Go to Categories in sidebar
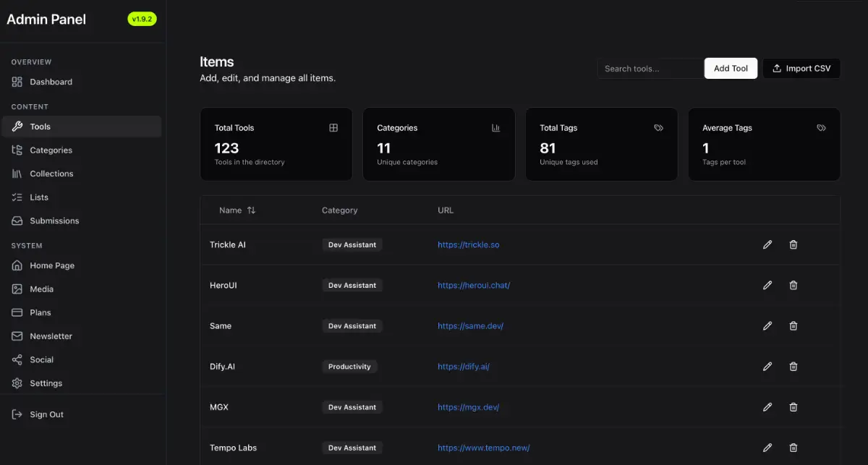 [51, 150]
